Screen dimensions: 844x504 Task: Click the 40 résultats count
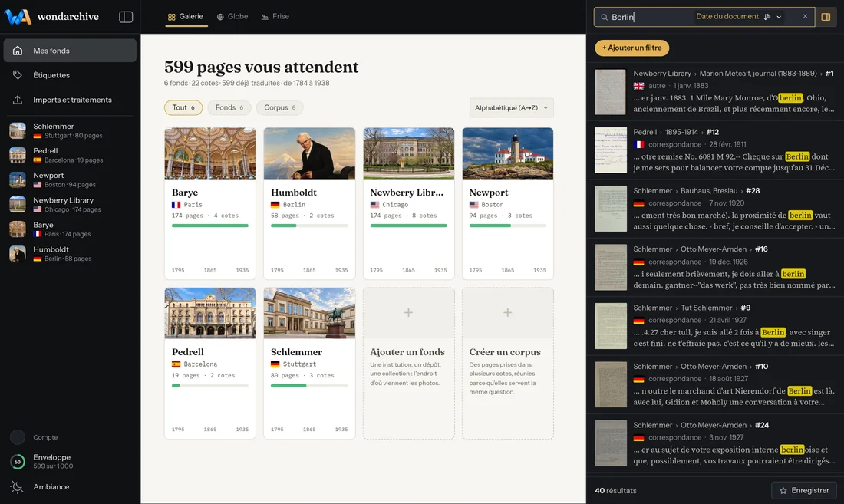pyautogui.click(x=616, y=490)
